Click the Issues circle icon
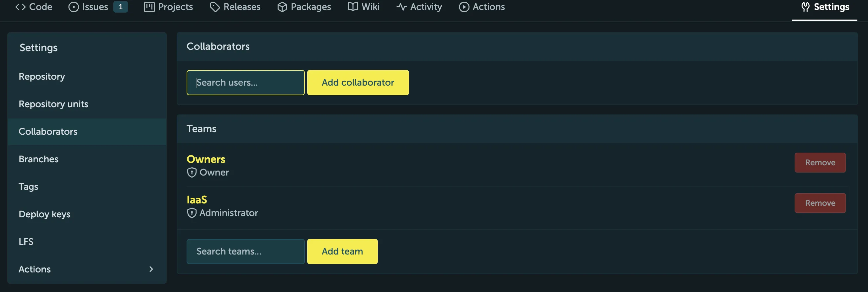Image resolution: width=868 pixels, height=292 pixels. coord(73,7)
